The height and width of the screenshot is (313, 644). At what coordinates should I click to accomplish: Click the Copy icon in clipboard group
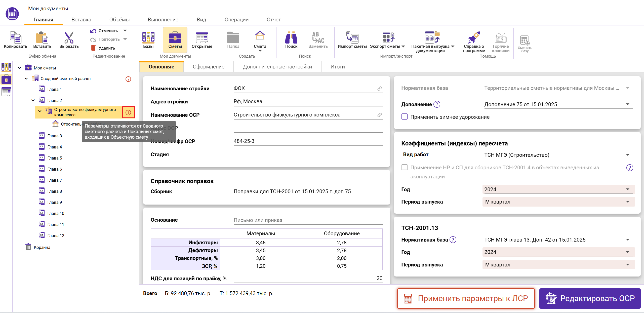pos(15,38)
